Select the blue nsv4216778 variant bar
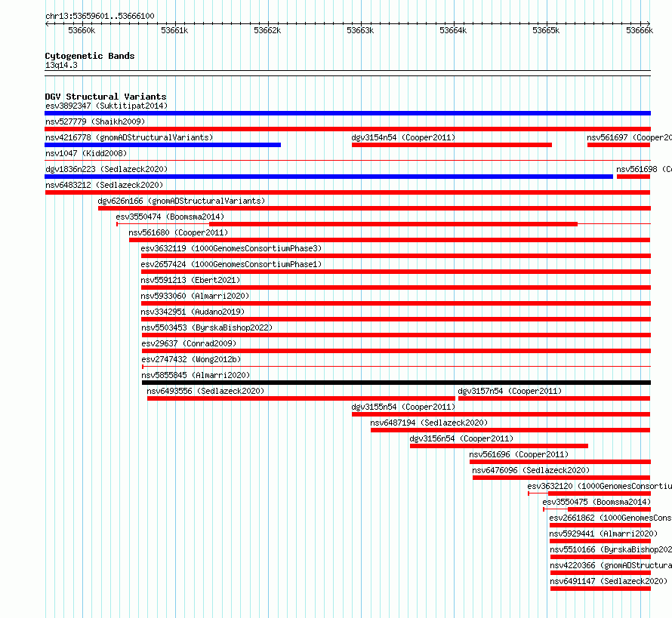The height and width of the screenshot is (618, 672). (163, 145)
